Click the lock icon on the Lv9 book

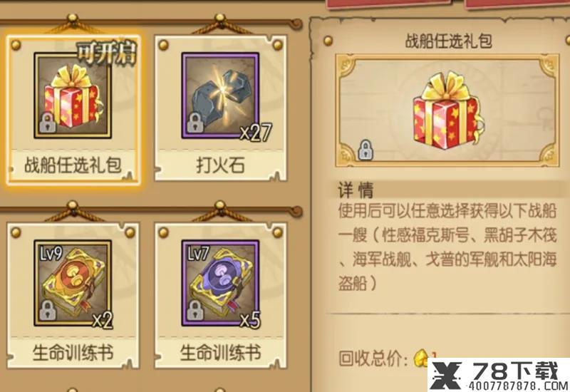coord(48,310)
